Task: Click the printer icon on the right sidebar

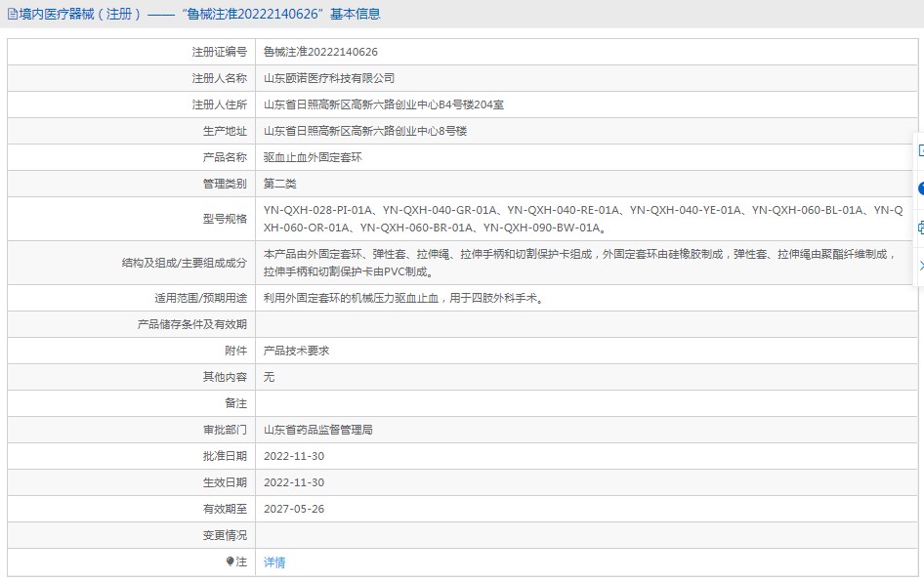Action: (x=920, y=228)
